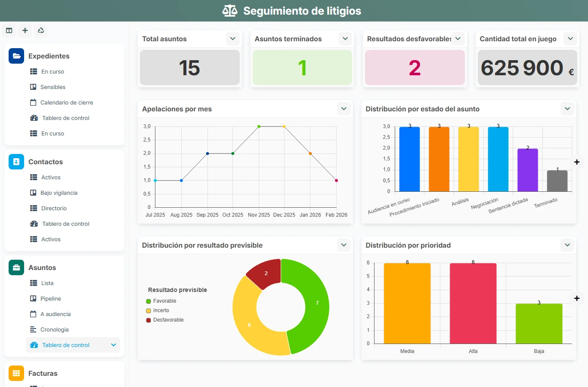588x387 pixels.
Task: Open the Total asuntos card dropdown
Action: point(232,39)
